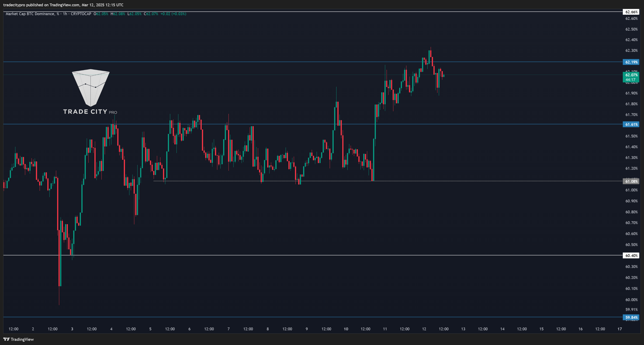Click the 60.60% price axis tick
Screen dimensions: 644x345
tap(631, 234)
